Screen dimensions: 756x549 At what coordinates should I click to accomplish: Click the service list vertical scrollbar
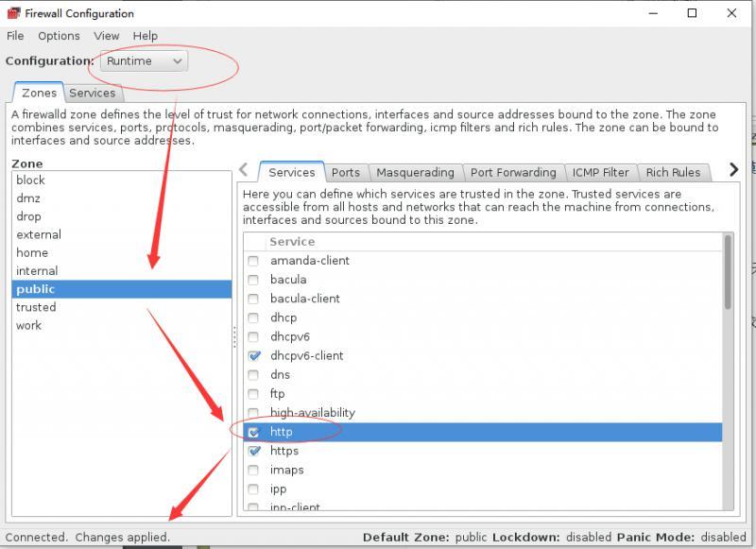pyautogui.click(x=728, y=370)
